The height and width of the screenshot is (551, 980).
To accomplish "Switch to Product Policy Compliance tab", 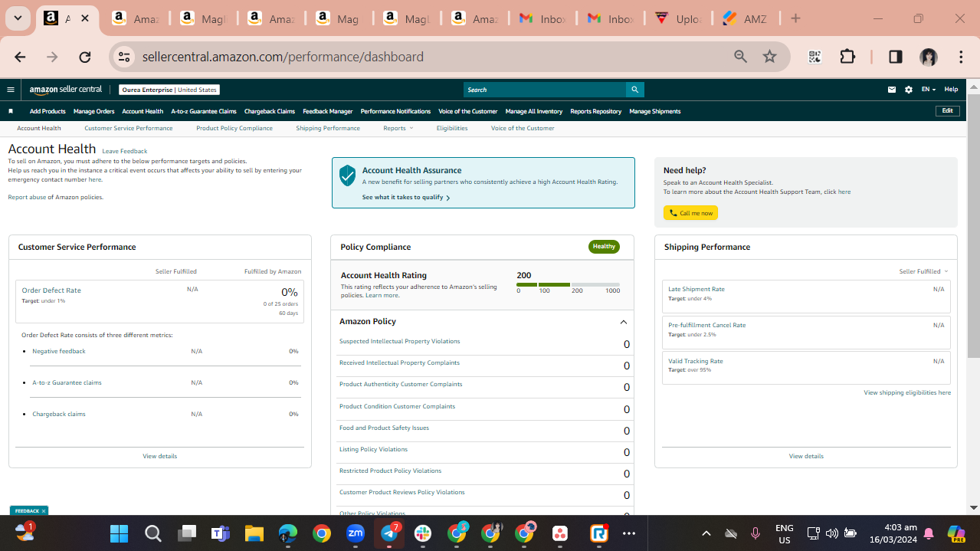I will tap(234, 128).
